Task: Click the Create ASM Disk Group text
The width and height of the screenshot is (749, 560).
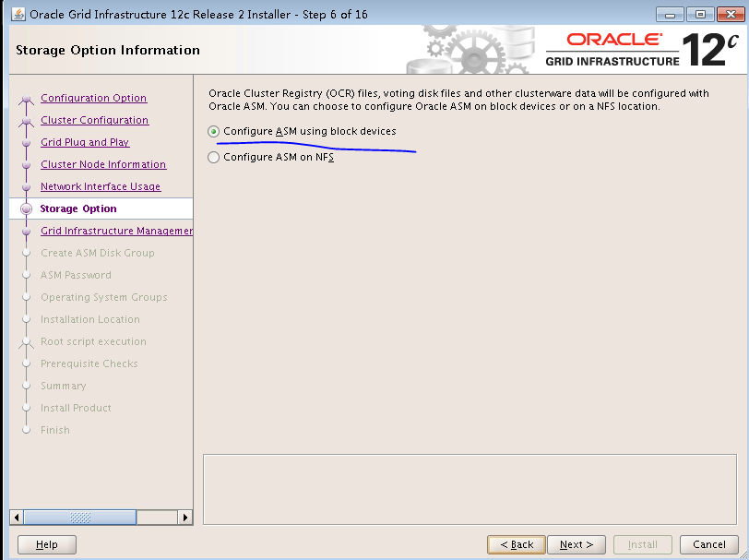Action: tap(98, 253)
